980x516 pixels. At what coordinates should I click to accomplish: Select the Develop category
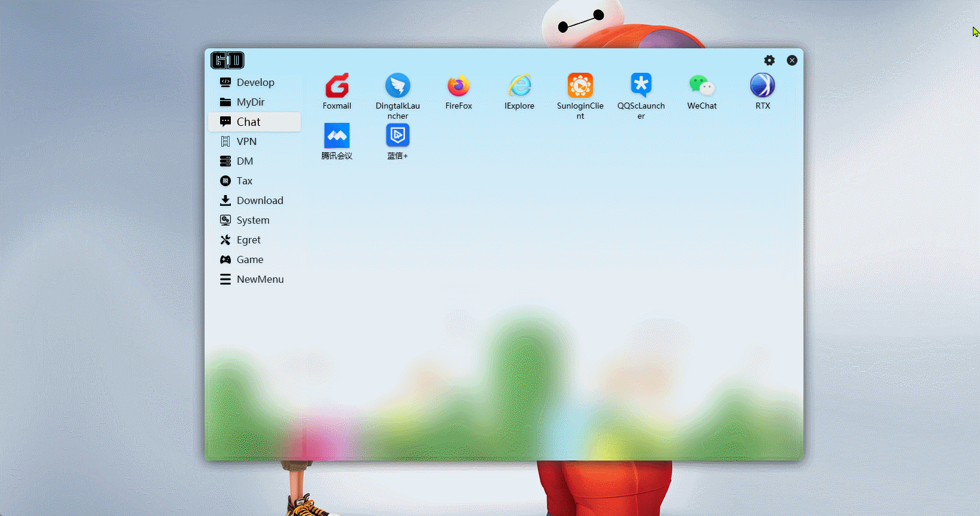[x=255, y=82]
